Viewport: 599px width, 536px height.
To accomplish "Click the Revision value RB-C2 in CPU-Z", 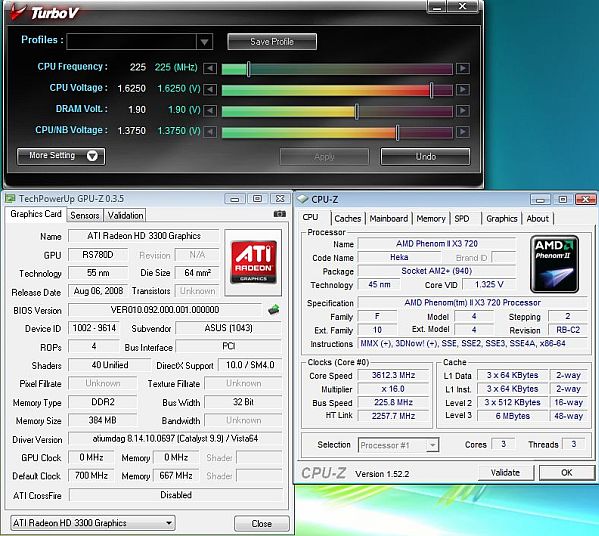I will [568, 330].
